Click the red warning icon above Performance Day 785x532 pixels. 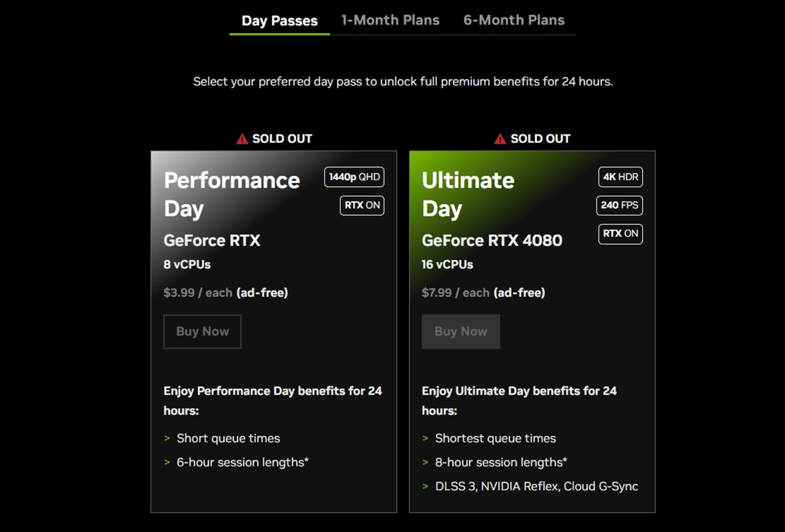point(242,139)
